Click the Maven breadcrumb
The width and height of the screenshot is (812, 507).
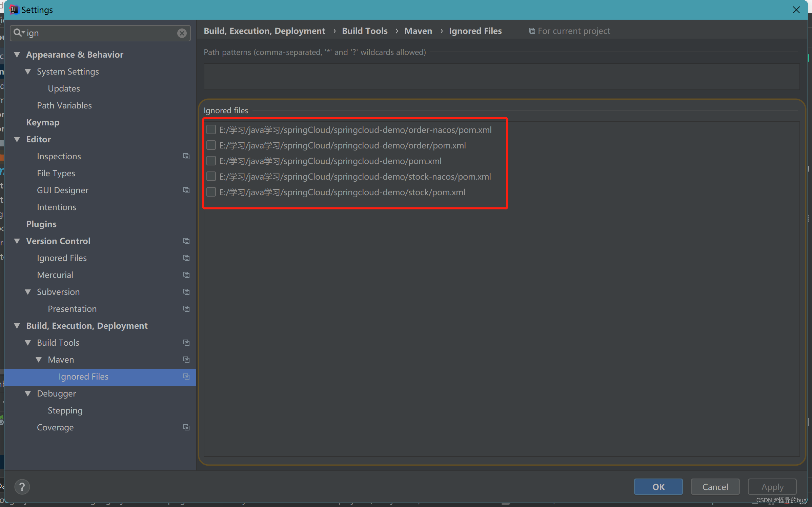point(418,31)
